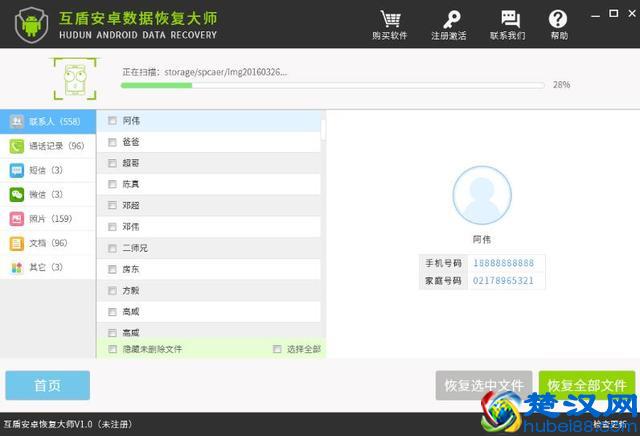This screenshot has height=436, width=640.
Task: Switch to 微信 (3) category
Action: [x=48, y=194]
